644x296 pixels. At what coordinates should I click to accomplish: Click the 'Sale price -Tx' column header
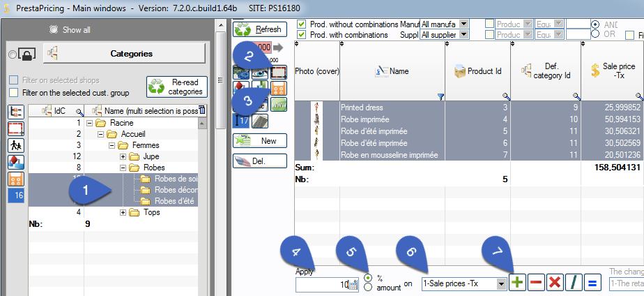[612, 71]
